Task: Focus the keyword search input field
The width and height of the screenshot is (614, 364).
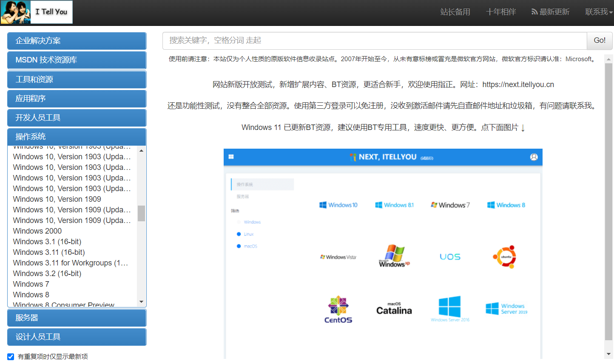Action: coord(375,40)
